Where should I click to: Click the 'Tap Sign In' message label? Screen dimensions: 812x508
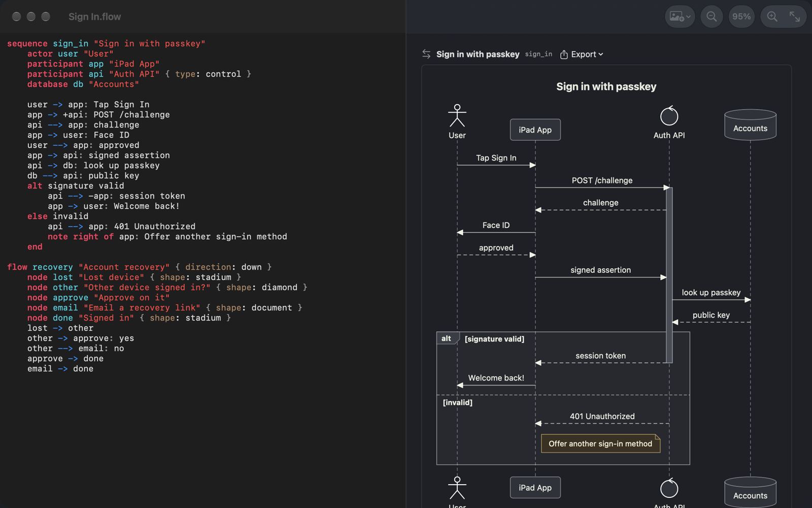click(x=496, y=158)
